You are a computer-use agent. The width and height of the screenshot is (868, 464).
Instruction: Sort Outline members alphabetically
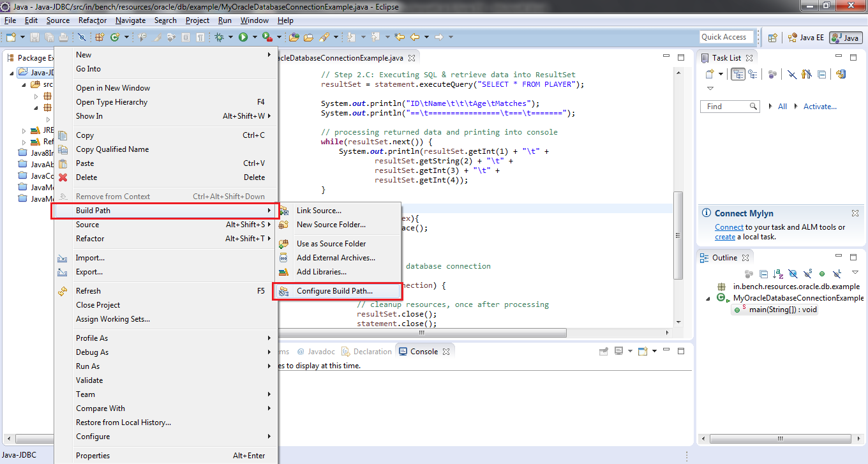click(x=779, y=273)
